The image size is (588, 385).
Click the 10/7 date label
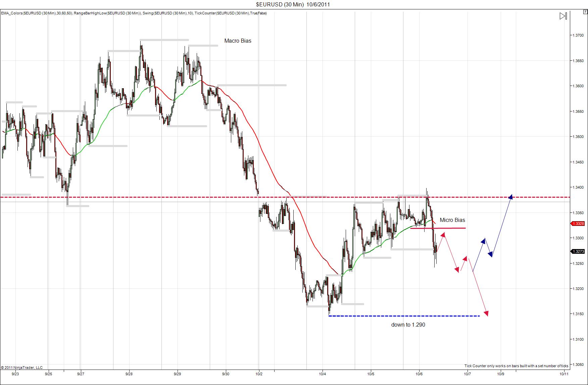pyautogui.click(x=468, y=374)
